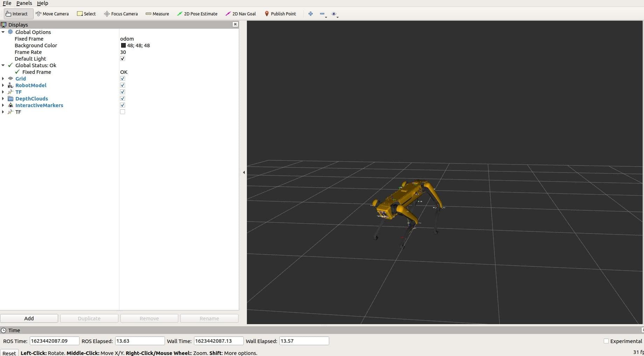
Task: Activate the Publish Point tool
Action: [280, 14]
